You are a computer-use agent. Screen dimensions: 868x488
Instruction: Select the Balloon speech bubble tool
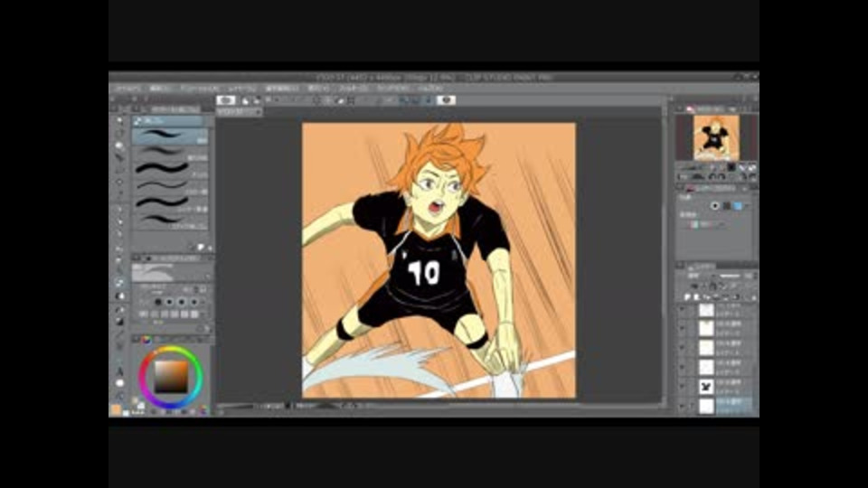(119, 383)
